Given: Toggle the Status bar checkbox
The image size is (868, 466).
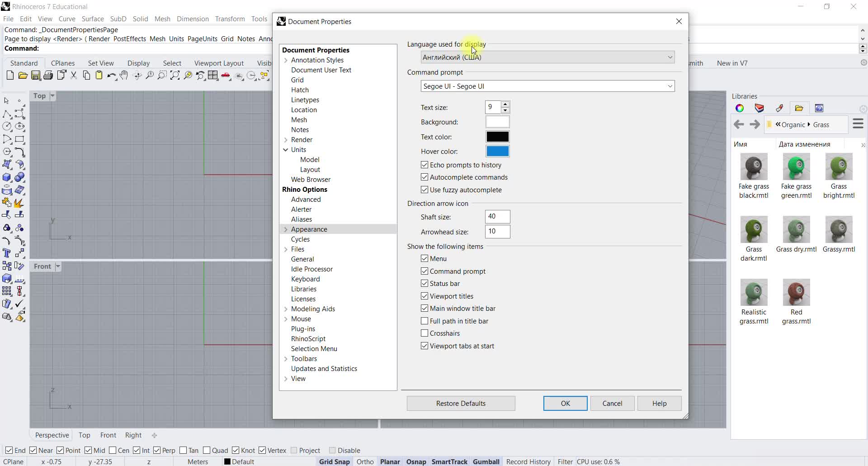Looking at the screenshot, I should pos(425,283).
